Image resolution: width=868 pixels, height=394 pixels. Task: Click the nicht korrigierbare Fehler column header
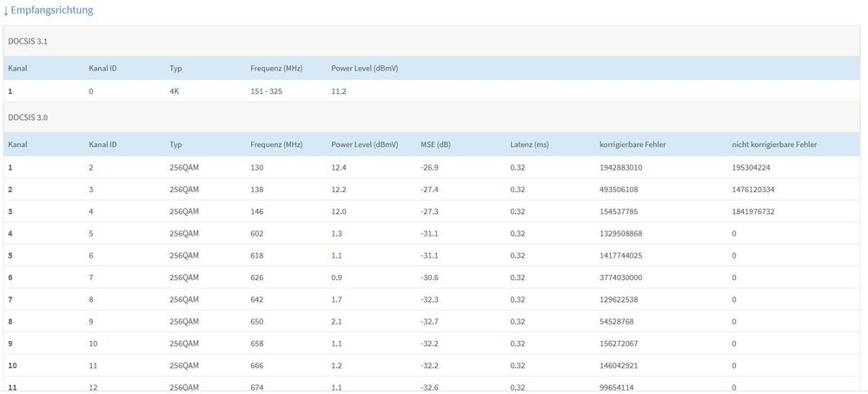point(774,144)
